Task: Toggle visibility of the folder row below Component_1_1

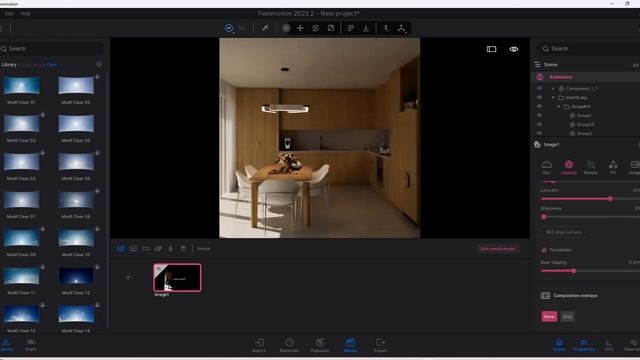Action: [x=539, y=98]
